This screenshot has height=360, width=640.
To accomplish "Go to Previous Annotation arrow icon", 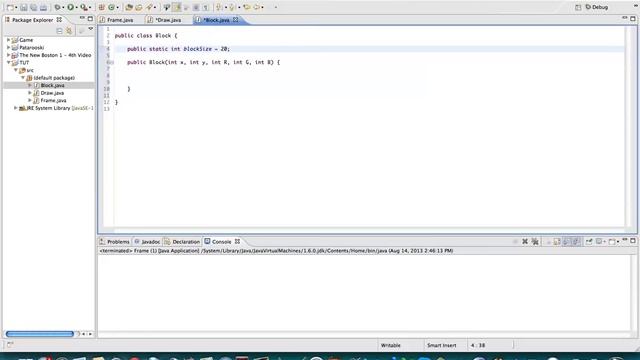I will coord(232,7).
